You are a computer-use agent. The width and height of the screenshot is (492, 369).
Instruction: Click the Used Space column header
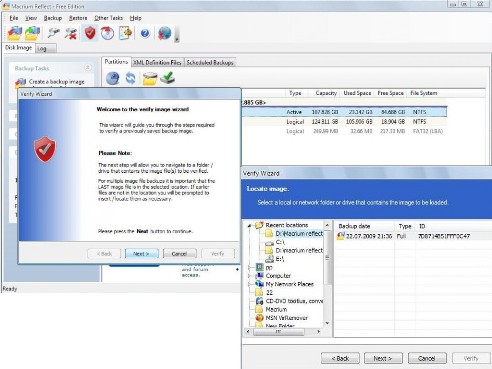[357, 93]
